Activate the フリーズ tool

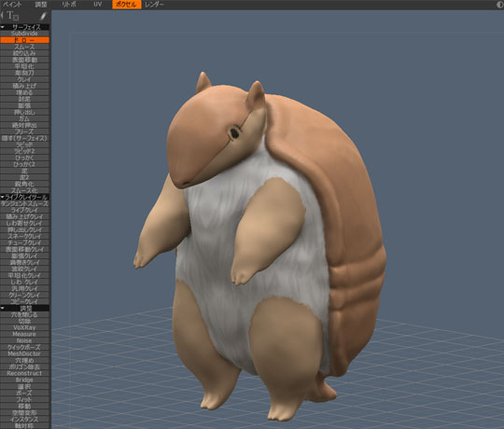coord(25,131)
